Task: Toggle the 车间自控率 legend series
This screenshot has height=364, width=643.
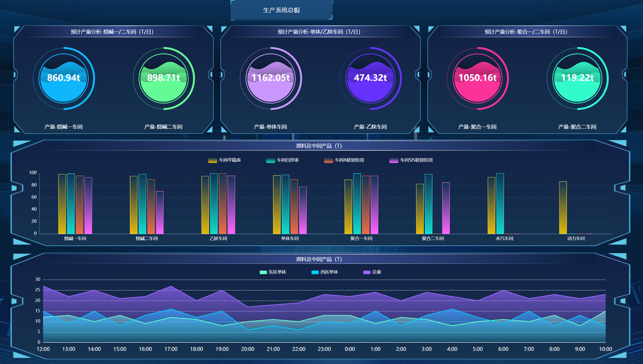Action: tap(282, 160)
